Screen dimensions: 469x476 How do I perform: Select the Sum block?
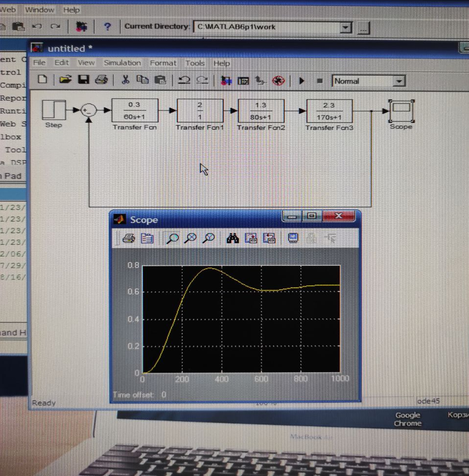[x=89, y=110]
